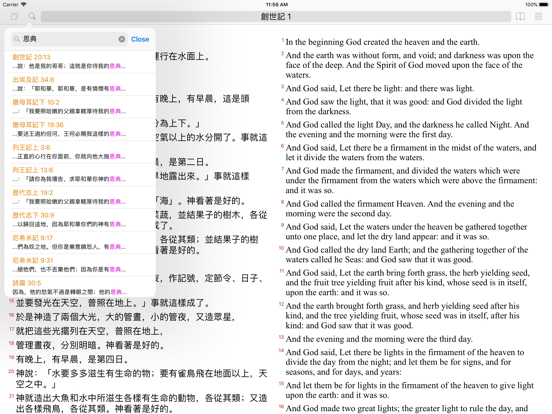
Task: Open search result 撒母耳記下 10:2
Action: click(x=80, y=107)
